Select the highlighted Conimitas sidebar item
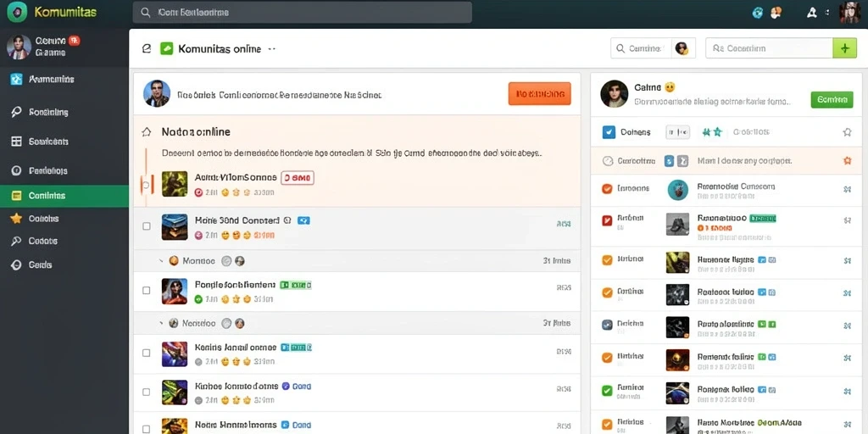The width and height of the screenshot is (868, 434). click(64, 196)
